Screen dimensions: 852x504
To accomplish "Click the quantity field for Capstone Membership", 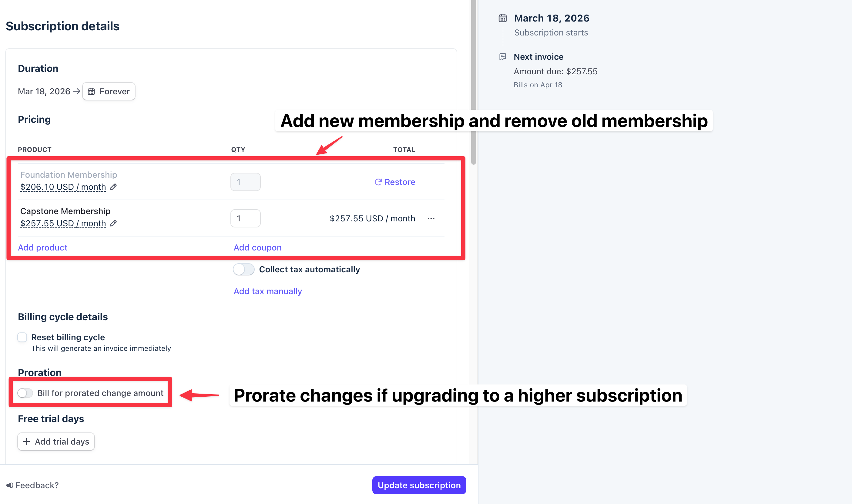I will [245, 218].
